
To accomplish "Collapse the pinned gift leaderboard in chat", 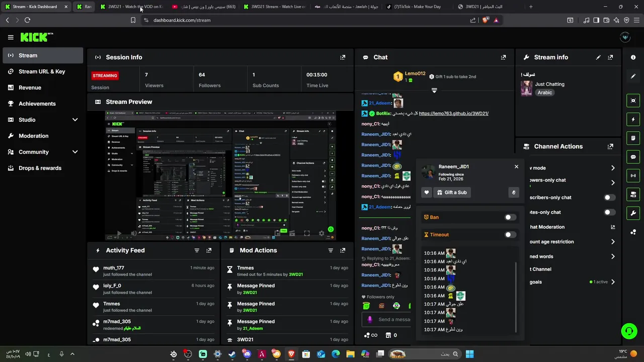I will 434,90.
